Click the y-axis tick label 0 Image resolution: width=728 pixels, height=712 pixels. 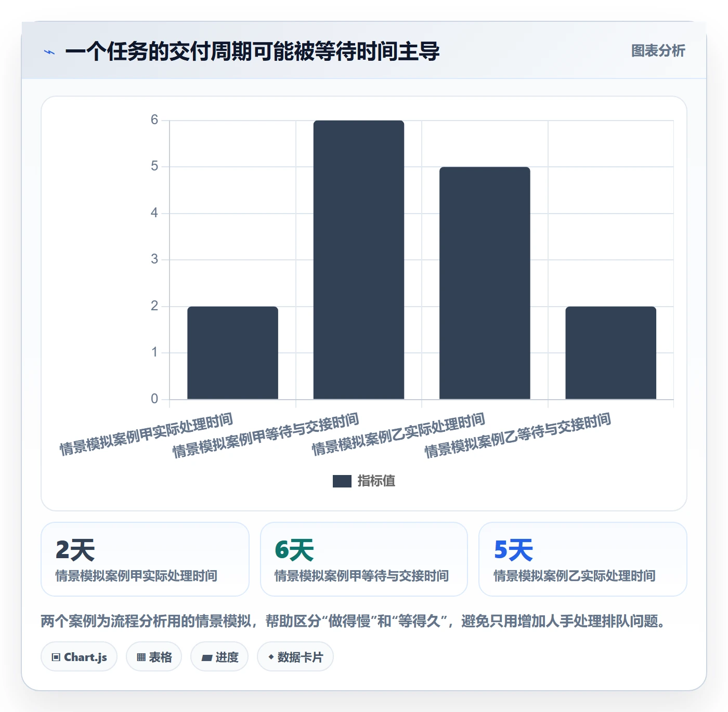pyautogui.click(x=154, y=399)
